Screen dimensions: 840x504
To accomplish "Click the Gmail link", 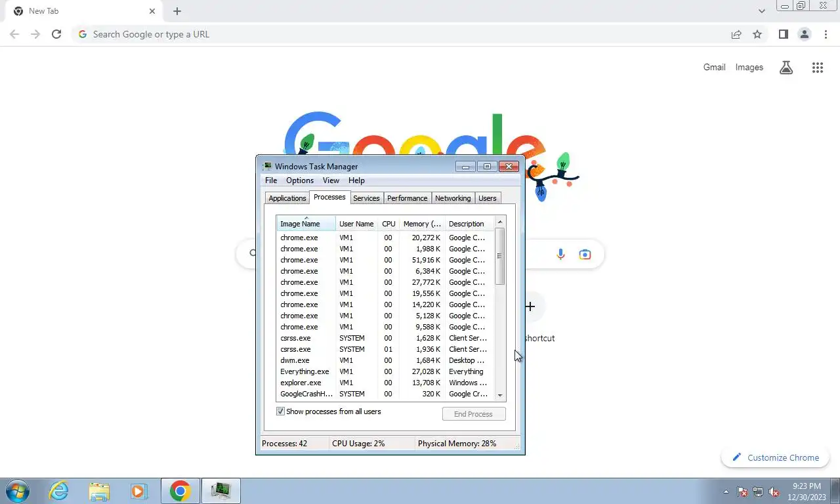I will click(x=714, y=67).
